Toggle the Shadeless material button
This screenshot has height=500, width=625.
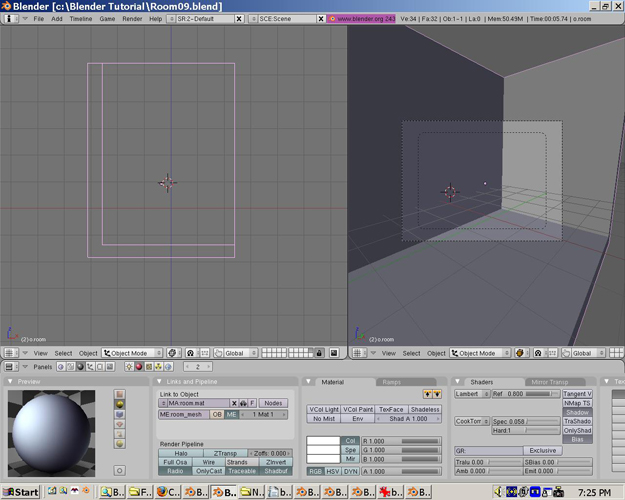coord(424,409)
